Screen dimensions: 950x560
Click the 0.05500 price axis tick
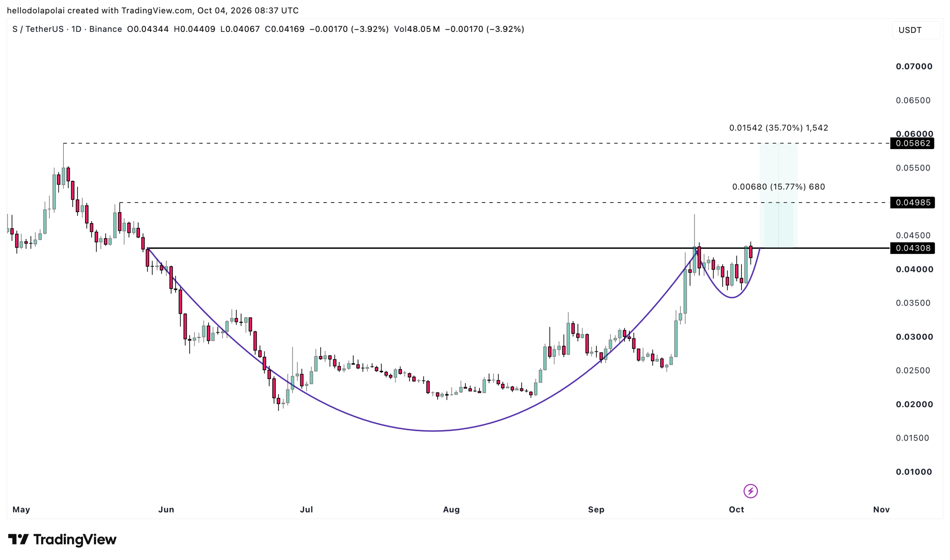(913, 168)
